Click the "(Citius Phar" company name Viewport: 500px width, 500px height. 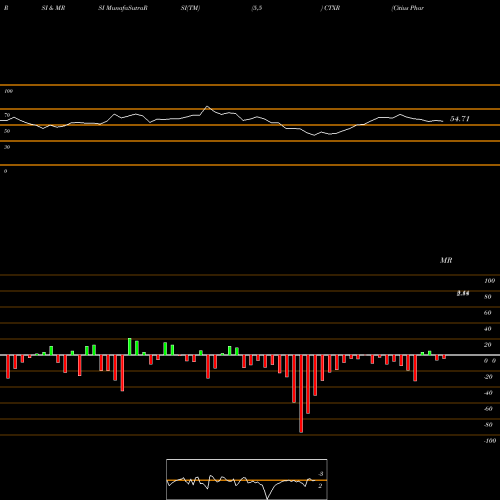pyautogui.click(x=408, y=8)
